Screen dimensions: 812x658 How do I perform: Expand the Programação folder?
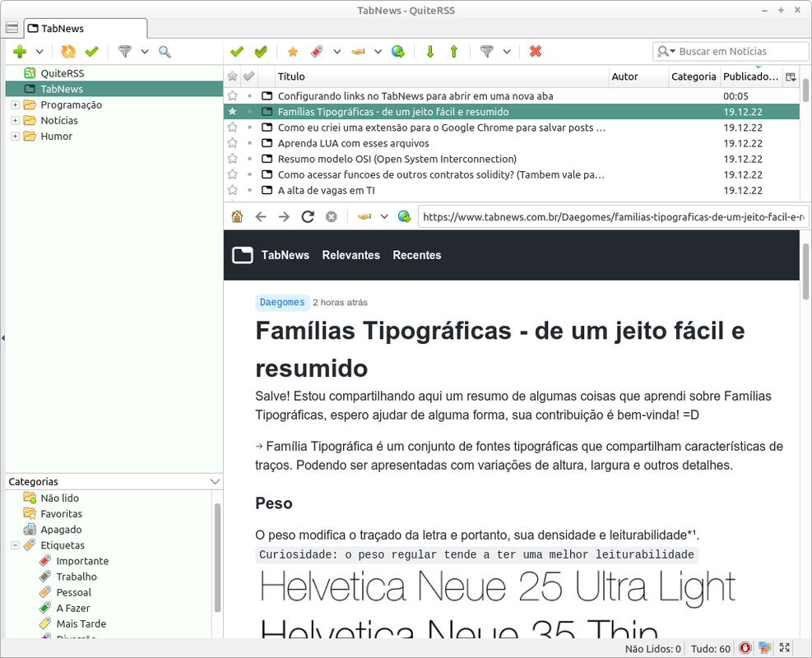point(15,105)
